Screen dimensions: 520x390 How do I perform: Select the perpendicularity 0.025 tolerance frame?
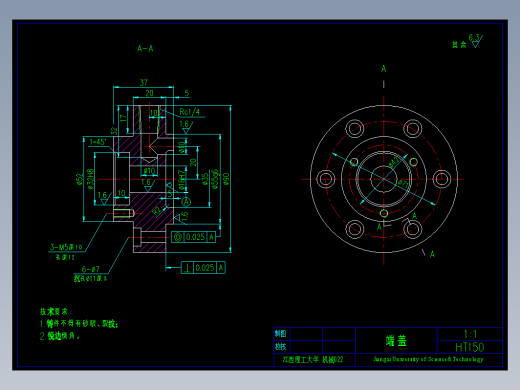203,268
